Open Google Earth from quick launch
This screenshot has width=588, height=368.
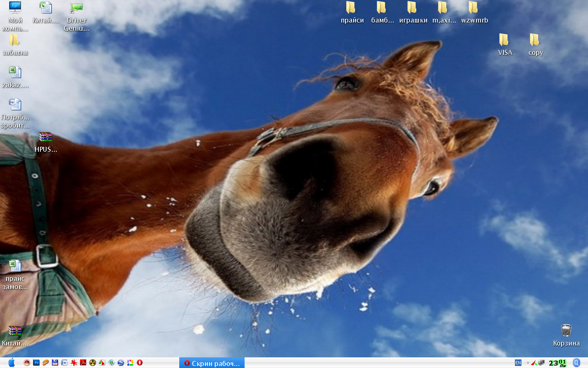[121, 363]
